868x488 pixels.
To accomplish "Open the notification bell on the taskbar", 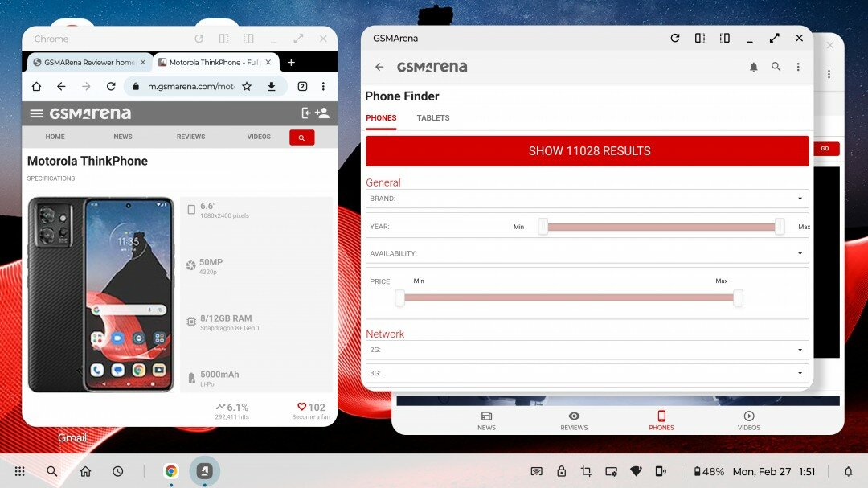I will point(848,471).
